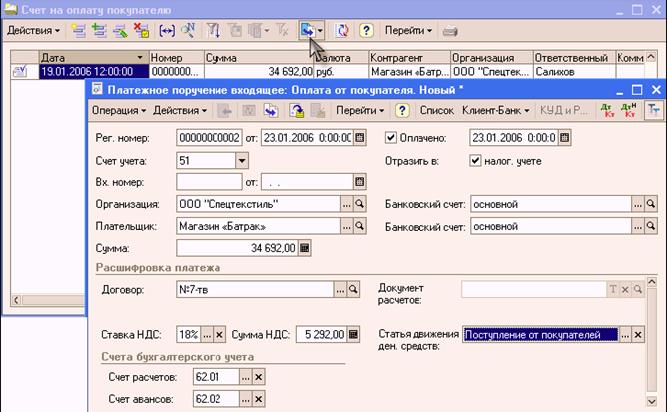Click the Дт/Кт postings icon in toolbar
Viewport: 667px width, 412px height.
tap(607, 111)
